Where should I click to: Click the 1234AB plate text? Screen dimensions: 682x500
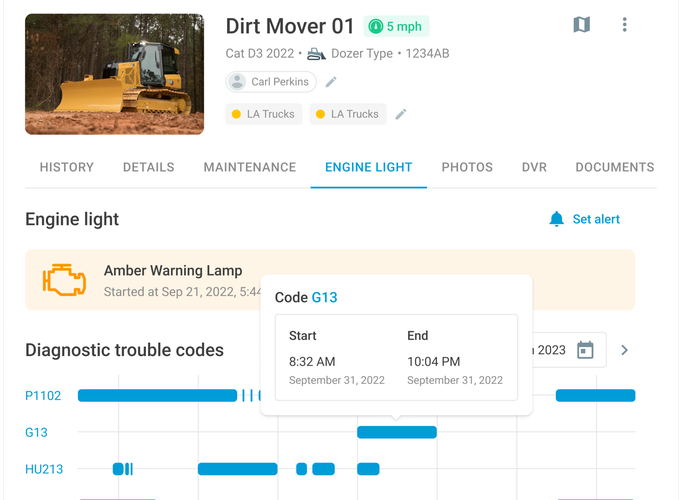428,54
